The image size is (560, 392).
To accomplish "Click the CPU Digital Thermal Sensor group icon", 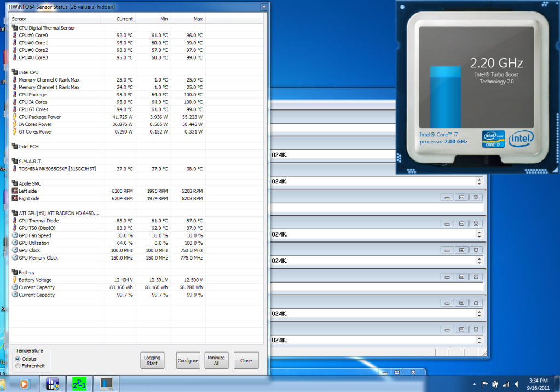I will (x=15, y=27).
